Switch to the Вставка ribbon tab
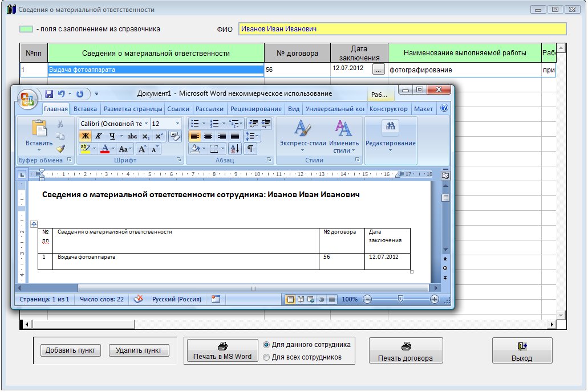The width and height of the screenshot is (588, 392). coord(85,109)
